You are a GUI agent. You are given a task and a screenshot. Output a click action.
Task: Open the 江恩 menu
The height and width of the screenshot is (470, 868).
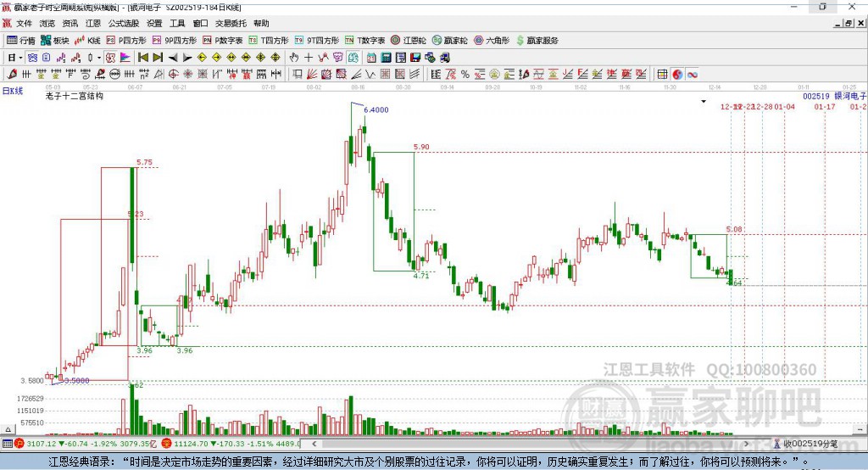pyautogui.click(x=93, y=23)
